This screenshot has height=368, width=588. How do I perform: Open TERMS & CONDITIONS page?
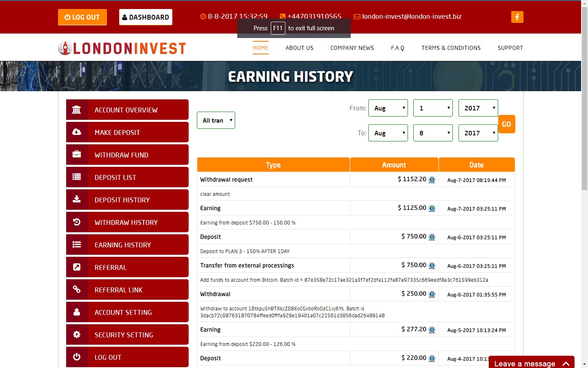(x=451, y=48)
